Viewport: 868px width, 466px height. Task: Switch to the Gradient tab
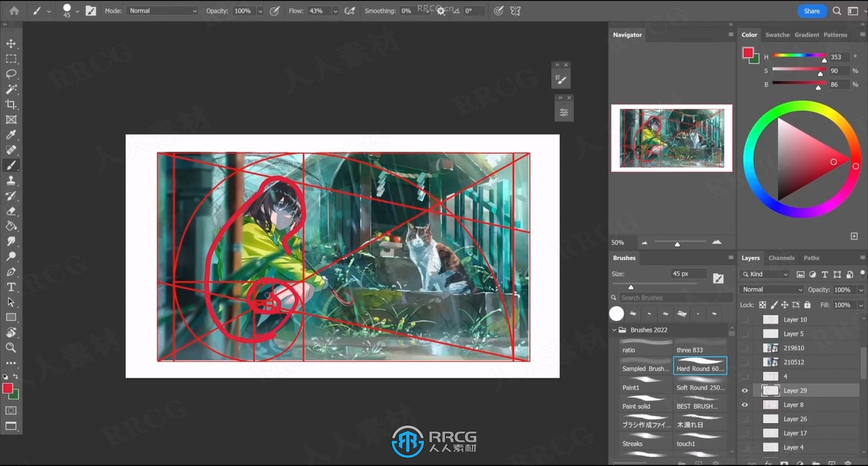point(807,35)
